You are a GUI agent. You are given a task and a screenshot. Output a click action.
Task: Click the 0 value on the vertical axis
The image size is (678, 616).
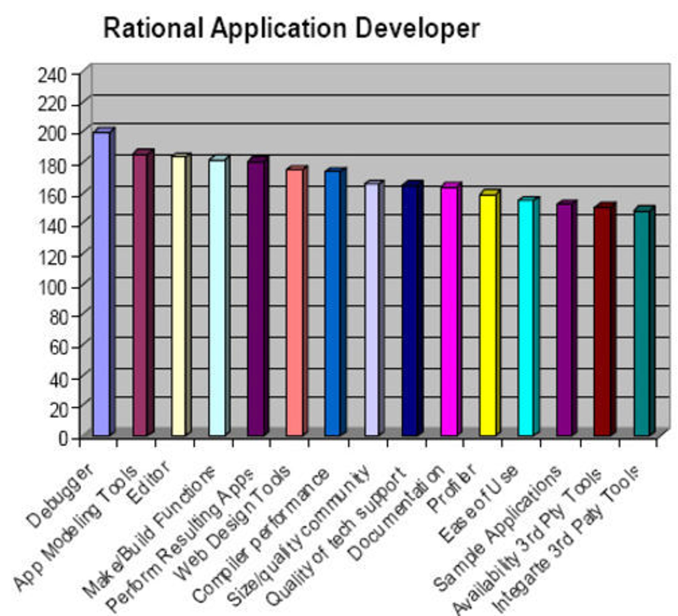pos(63,439)
